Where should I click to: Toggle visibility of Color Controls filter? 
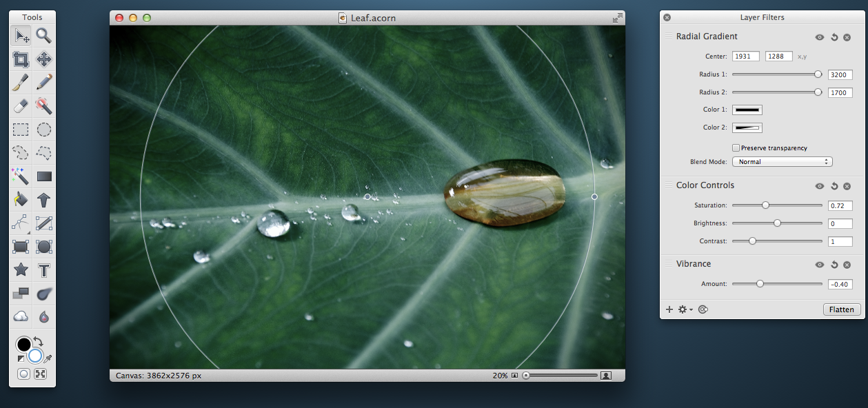(820, 186)
